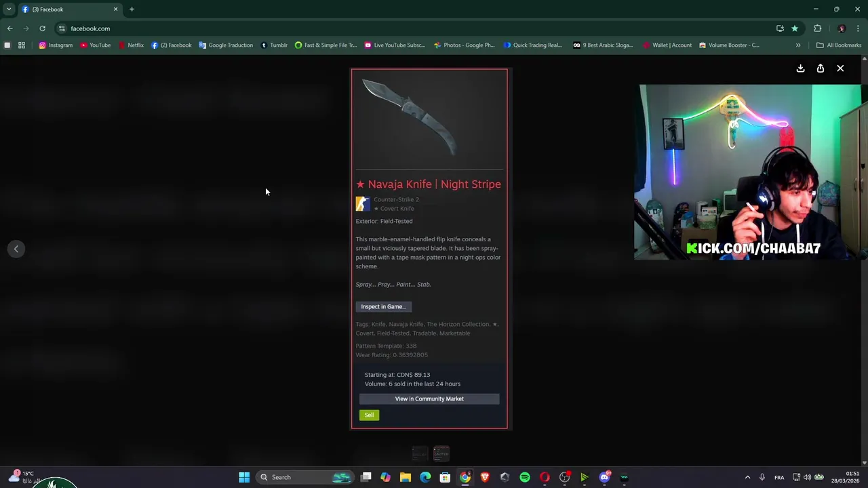The width and height of the screenshot is (868, 488).
Task: Download the image with the download icon
Action: (x=800, y=68)
